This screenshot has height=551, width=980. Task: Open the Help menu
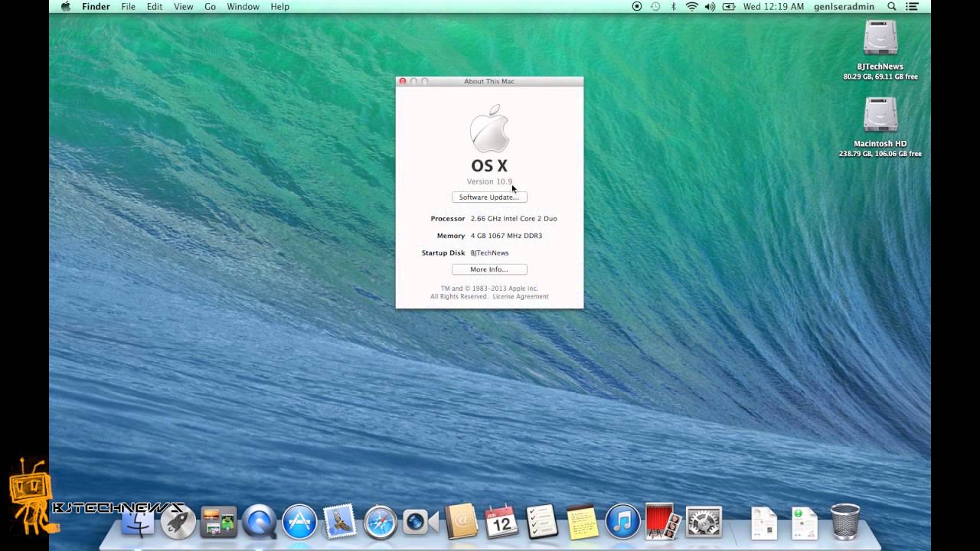pyautogui.click(x=279, y=7)
